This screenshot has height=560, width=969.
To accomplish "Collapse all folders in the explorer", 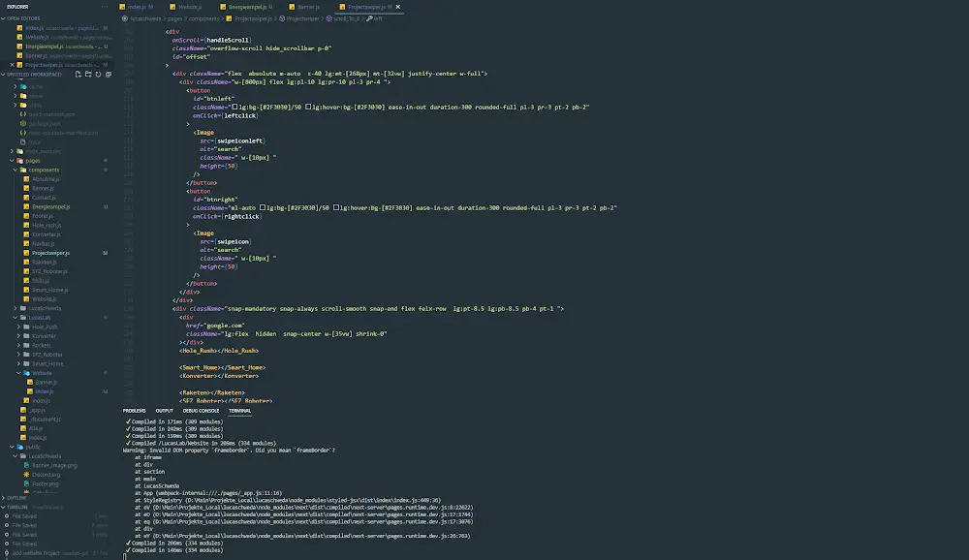I will click(108, 74).
